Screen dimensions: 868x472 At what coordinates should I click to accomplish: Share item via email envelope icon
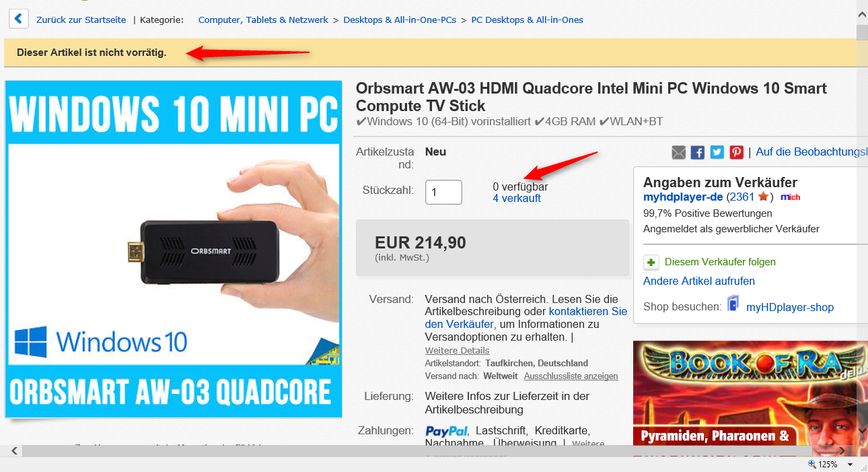coord(679,153)
